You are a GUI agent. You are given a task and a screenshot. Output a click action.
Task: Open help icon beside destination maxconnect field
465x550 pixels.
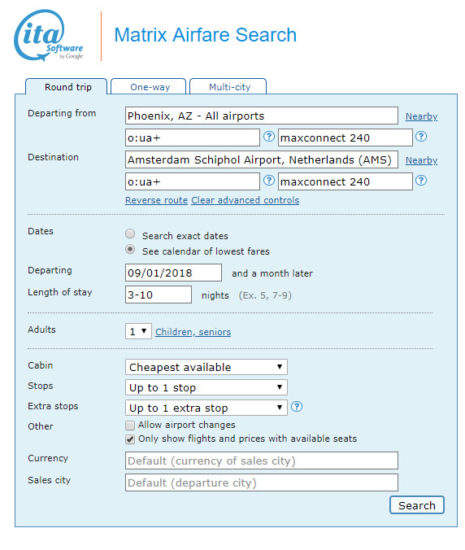coord(421,181)
